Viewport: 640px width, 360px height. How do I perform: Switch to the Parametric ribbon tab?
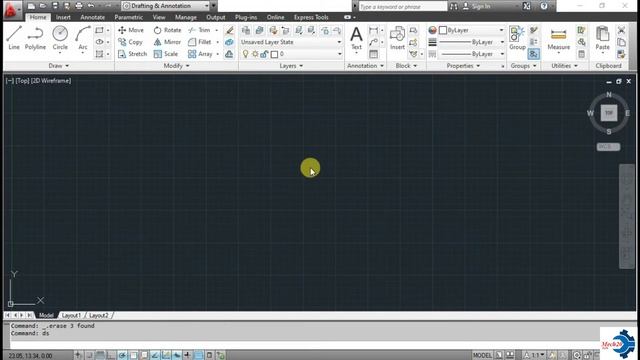pos(129,17)
